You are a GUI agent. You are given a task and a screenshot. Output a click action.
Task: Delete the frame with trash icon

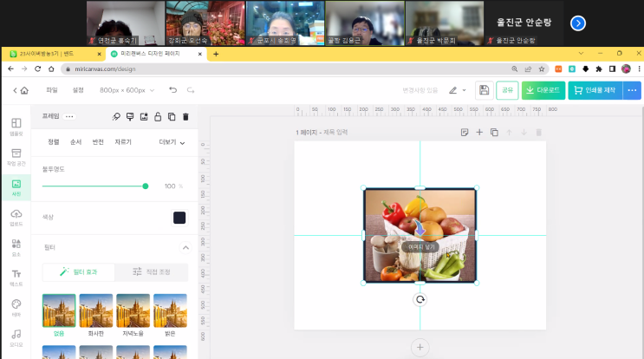pos(185,116)
